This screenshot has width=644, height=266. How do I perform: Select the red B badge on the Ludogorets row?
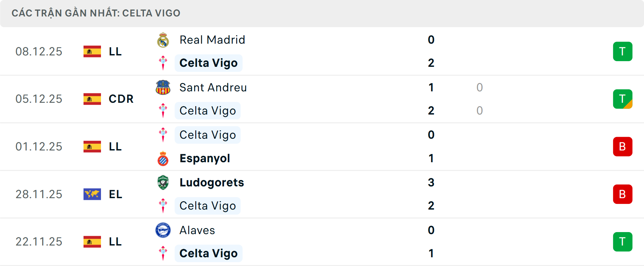point(623,194)
